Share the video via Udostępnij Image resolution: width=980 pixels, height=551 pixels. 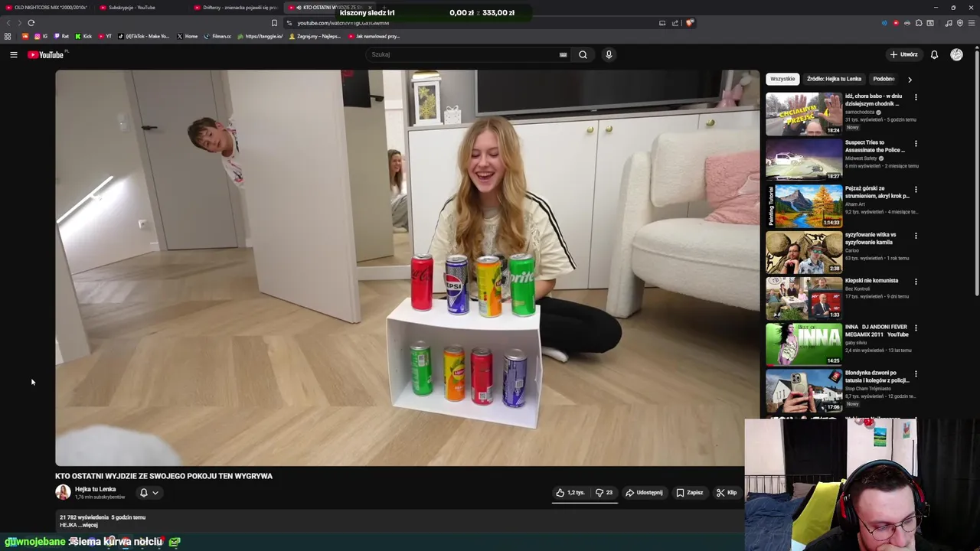644,493
